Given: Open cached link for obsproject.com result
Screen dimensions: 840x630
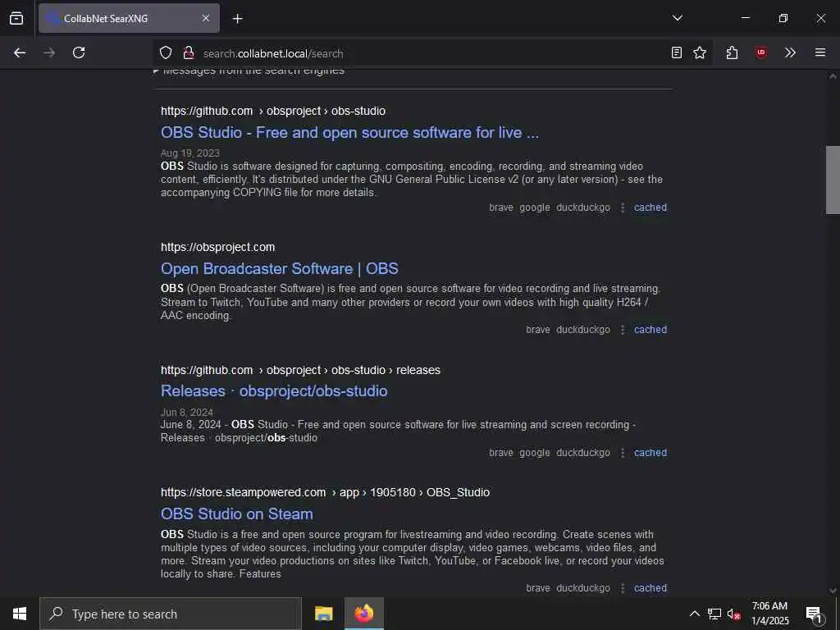Looking at the screenshot, I should click(x=651, y=330).
